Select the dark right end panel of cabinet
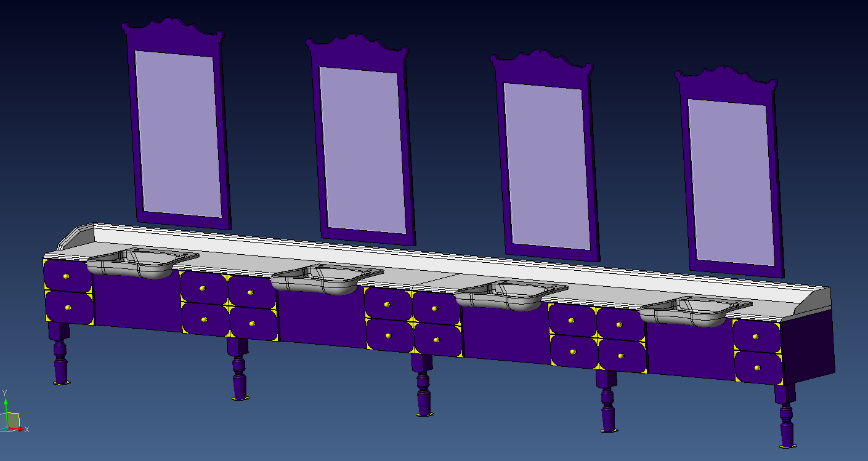The width and height of the screenshot is (868, 461). [808, 347]
